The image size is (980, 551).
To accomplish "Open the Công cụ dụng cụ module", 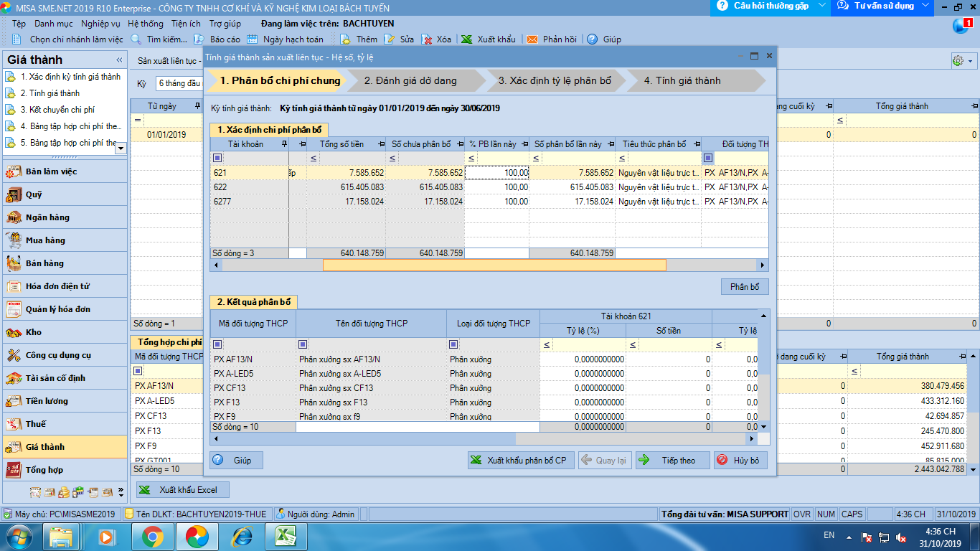I will click(x=65, y=355).
